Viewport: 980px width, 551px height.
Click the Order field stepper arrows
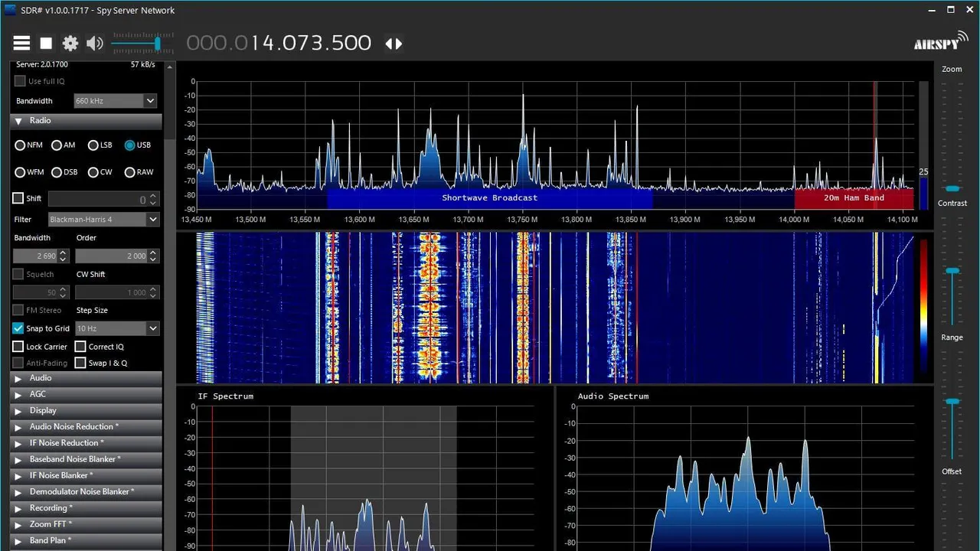tap(153, 256)
